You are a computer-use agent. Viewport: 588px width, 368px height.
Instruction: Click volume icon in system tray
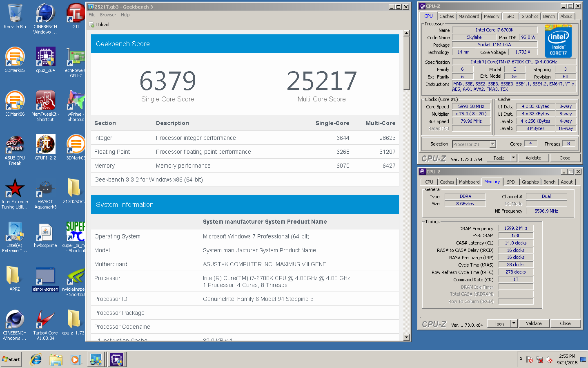[549, 359]
